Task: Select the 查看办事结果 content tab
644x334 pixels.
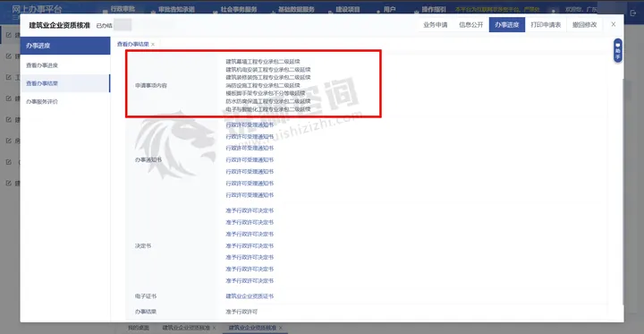Action: pyautogui.click(x=132, y=44)
